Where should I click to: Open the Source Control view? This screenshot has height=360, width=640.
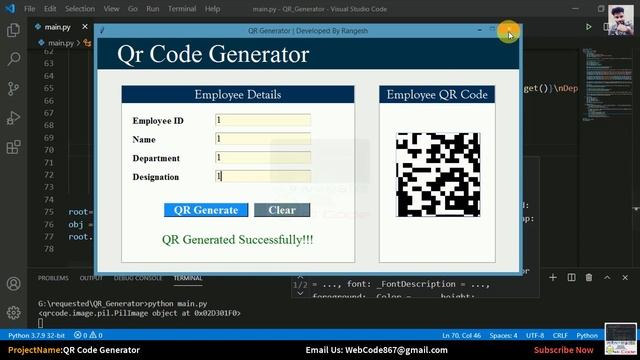tap(13, 88)
